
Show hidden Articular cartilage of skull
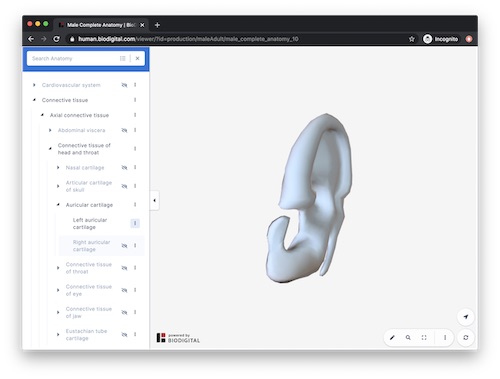(124, 186)
